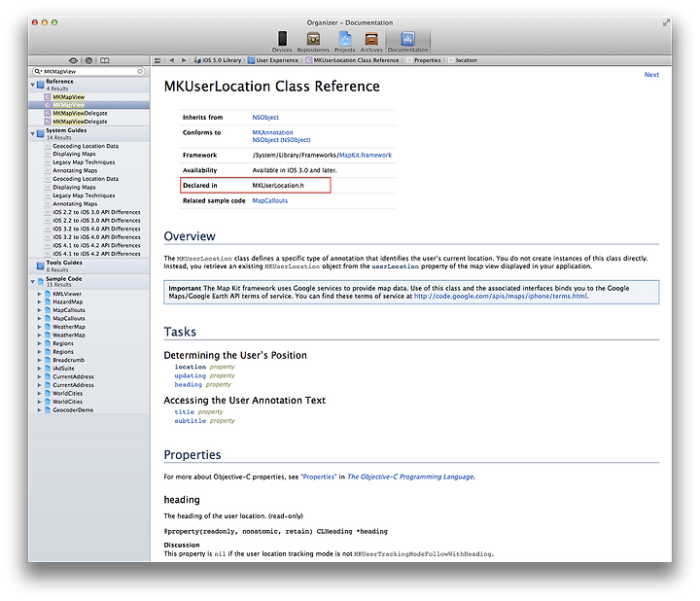Open The Objective-C Programming Language link
Viewport: 700px width, 601px height.
(410, 477)
